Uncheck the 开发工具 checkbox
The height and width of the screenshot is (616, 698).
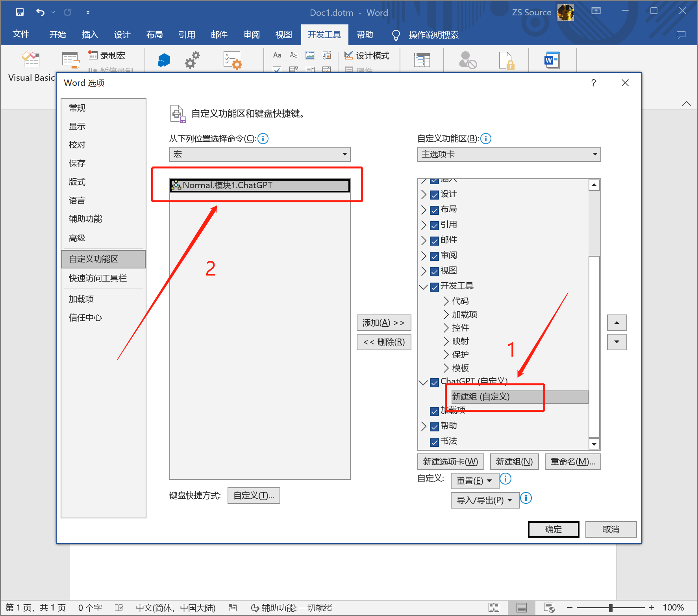click(x=434, y=287)
